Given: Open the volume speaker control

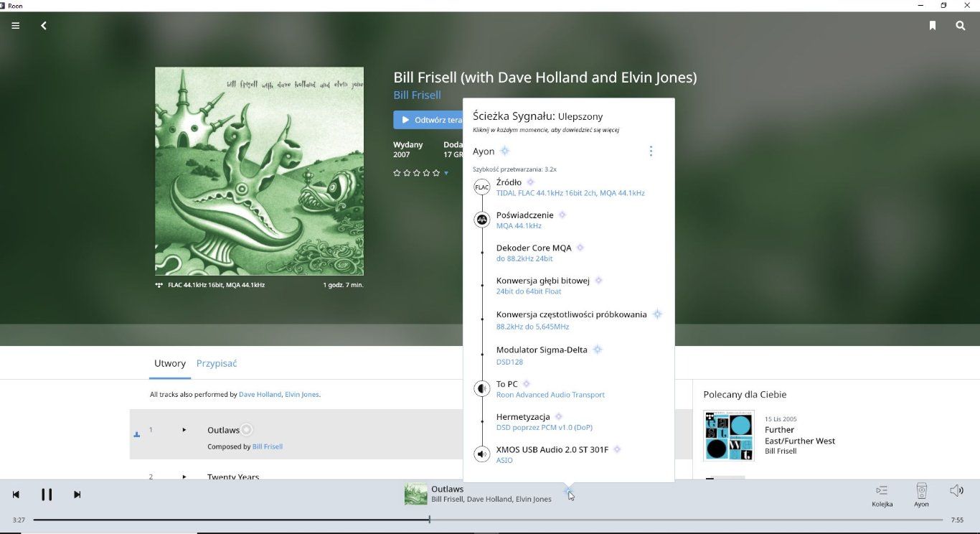Looking at the screenshot, I should pos(956,491).
